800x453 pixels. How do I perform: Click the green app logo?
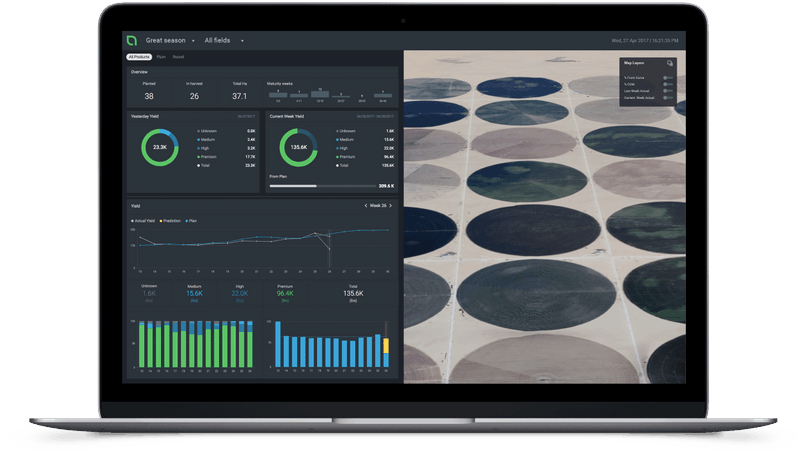pos(132,40)
